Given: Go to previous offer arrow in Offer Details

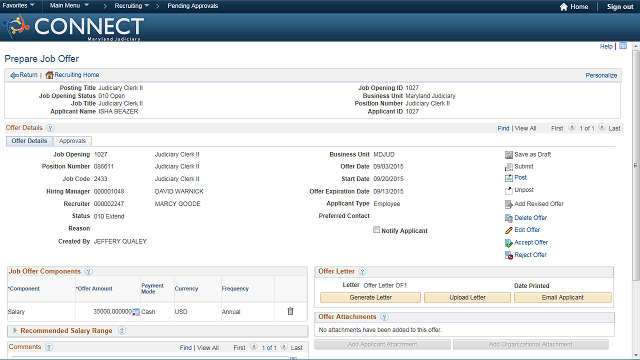Looking at the screenshot, I should [571, 127].
